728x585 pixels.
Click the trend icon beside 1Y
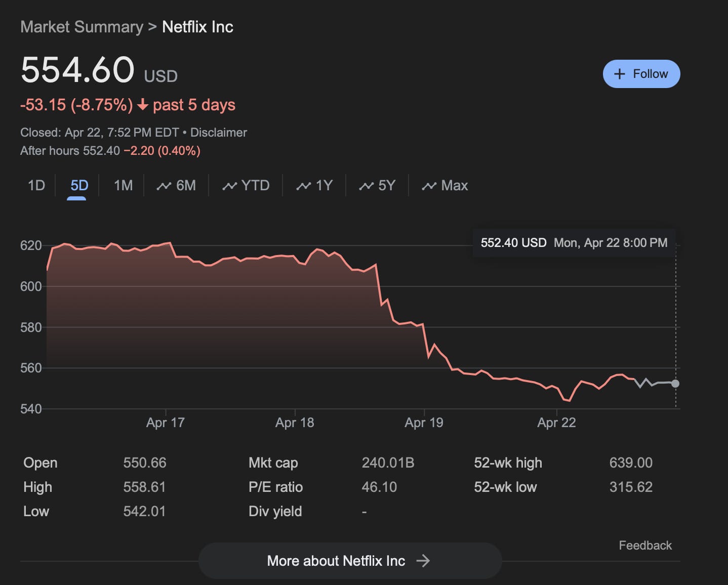pyautogui.click(x=303, y=186)
